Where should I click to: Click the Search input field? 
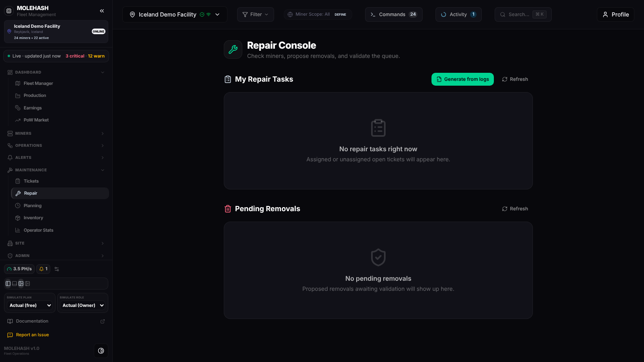523,14
